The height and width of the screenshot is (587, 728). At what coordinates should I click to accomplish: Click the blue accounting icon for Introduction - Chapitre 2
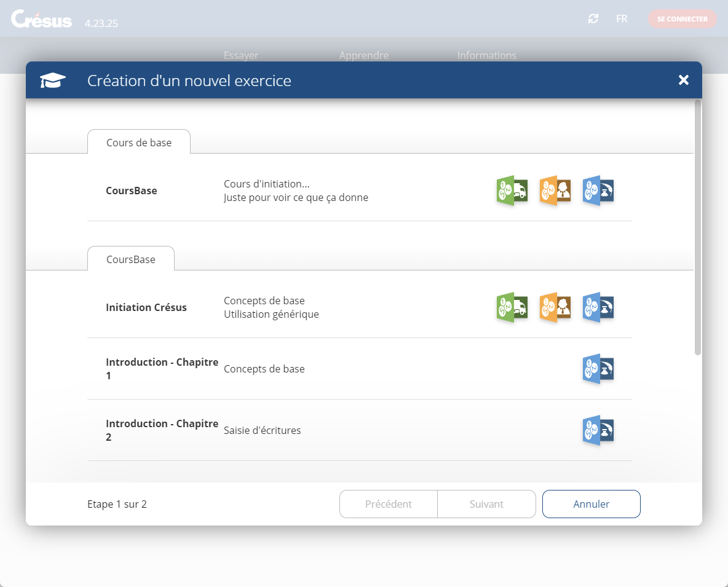tap(598, 430)
